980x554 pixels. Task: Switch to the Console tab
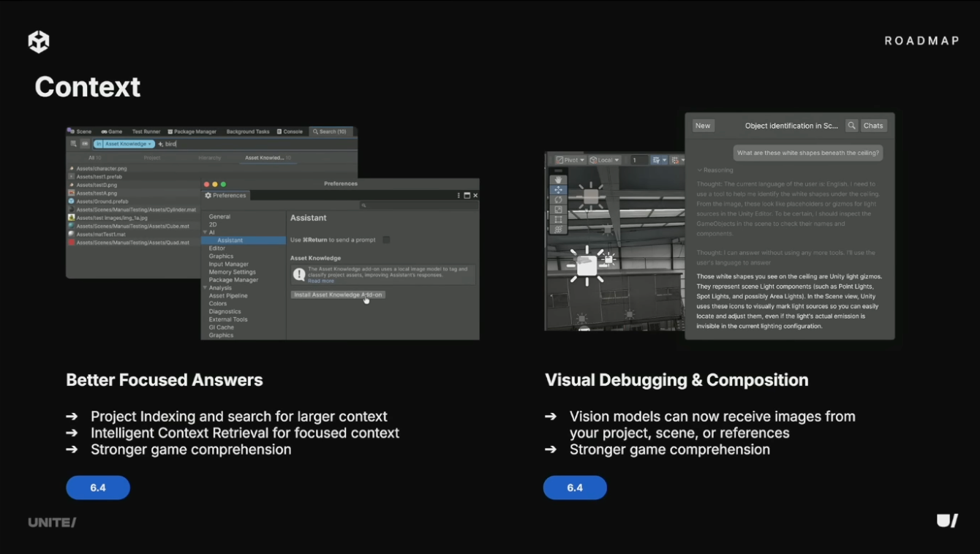290,132
